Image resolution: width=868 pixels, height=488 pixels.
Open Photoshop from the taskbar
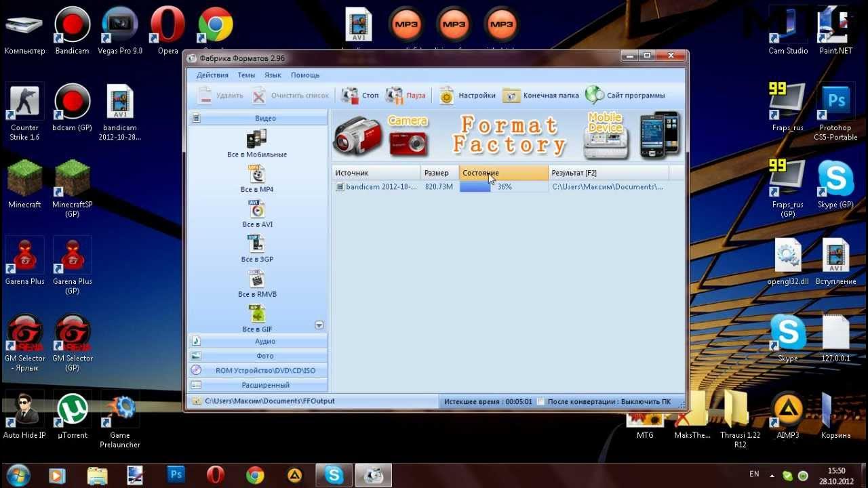(176, 474)
